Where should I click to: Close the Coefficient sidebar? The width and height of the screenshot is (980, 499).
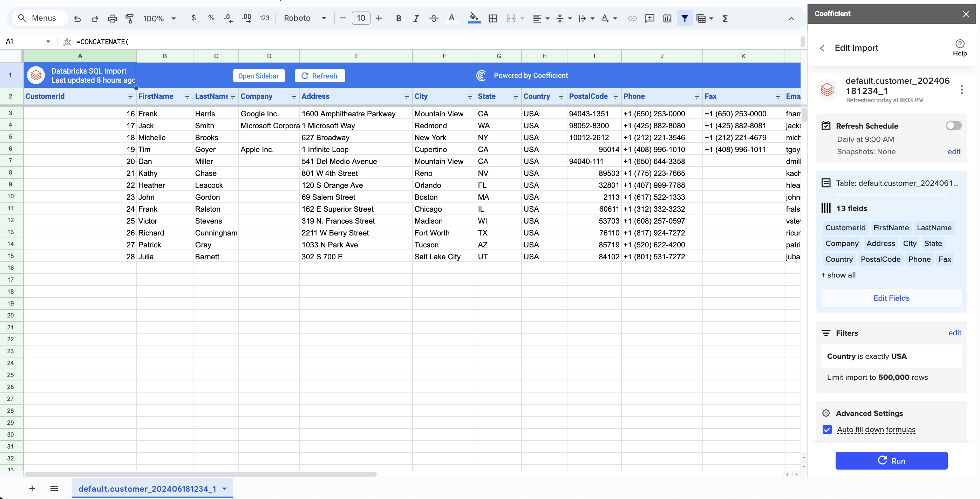click(x=966, y=14)
